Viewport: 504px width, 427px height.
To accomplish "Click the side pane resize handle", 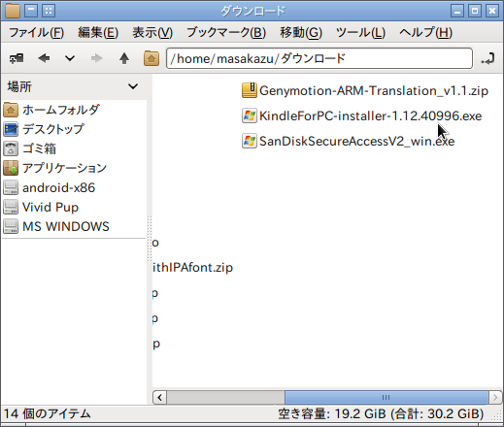I will coord(150,239).
